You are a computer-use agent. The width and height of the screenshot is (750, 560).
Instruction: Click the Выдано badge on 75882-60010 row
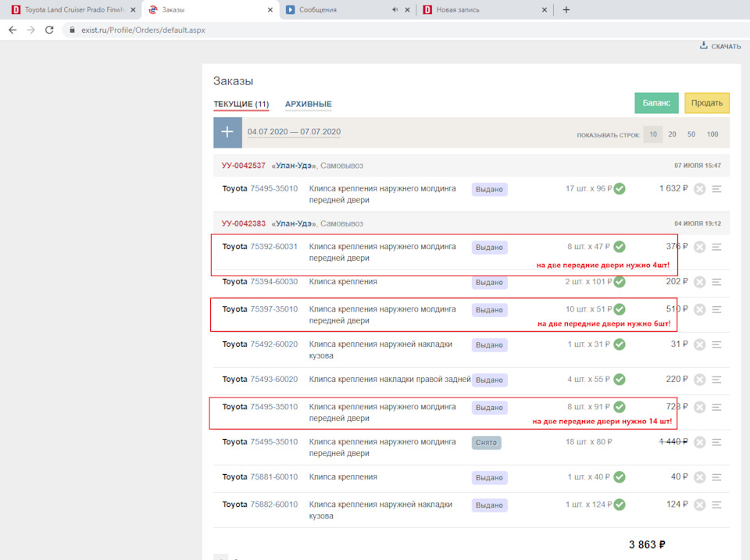coord(489,505)
